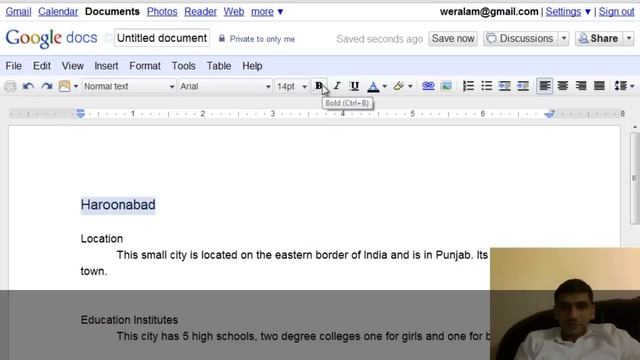Open the 14pt font size dropdown
Viewport: 640px width, 360px height.
291,86
